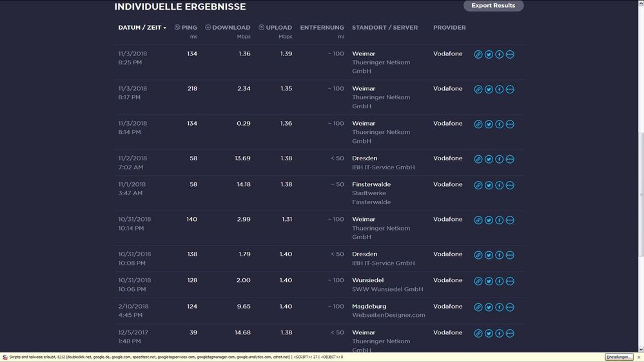This screenshot has width=644, height=362.
Task: More options for 11/2/2018 Dresden result
Action: coord(510,159)
